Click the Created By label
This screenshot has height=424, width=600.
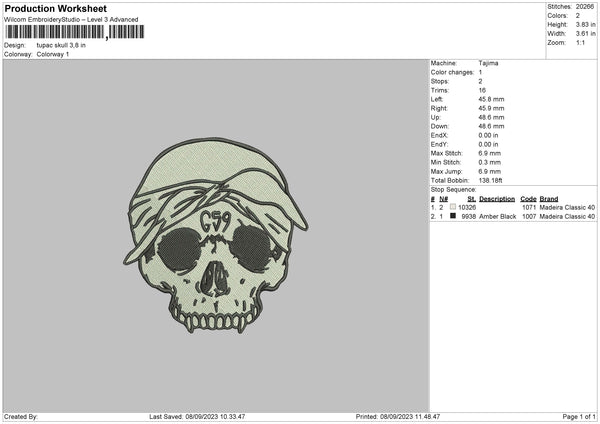tap(21, 416)
